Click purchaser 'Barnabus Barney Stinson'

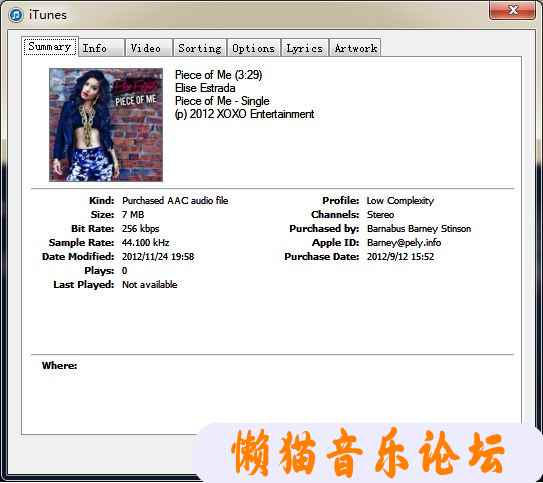click(x=419, y=229)
